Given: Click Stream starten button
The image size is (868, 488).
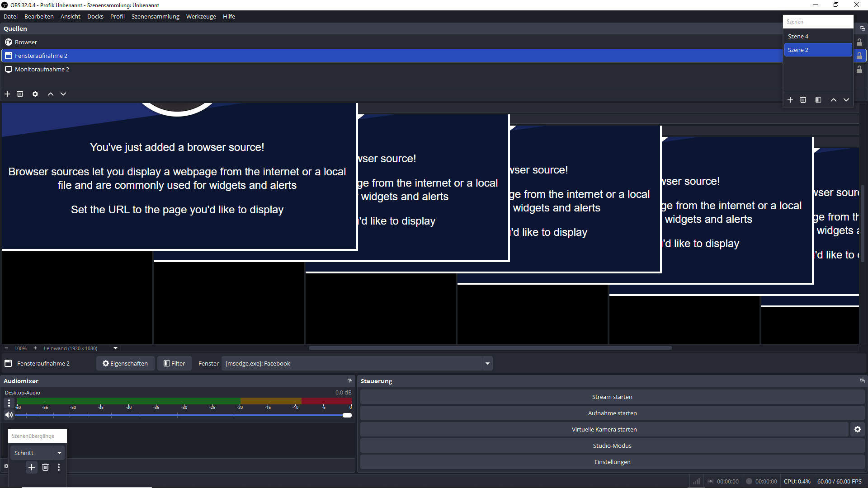Looking at the screenshot, I should click(x=612, y=397).
